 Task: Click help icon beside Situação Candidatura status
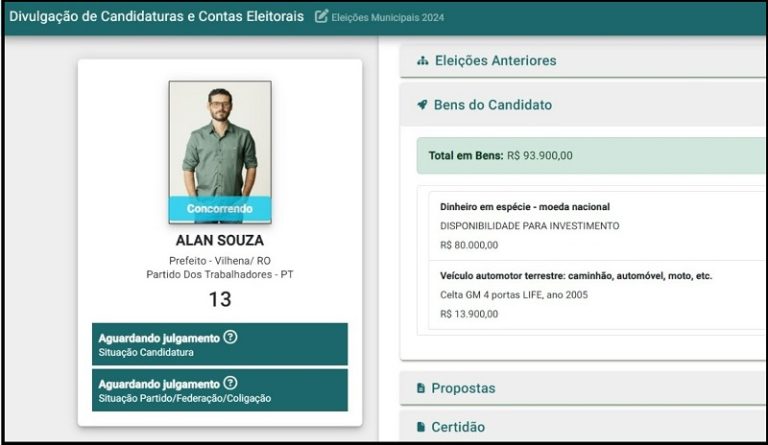point(231,337)
